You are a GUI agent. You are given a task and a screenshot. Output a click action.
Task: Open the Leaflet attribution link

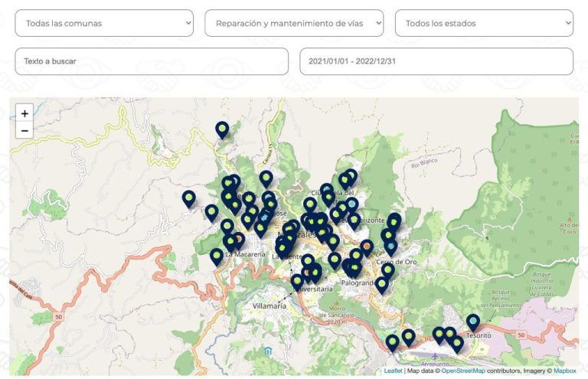393,371
